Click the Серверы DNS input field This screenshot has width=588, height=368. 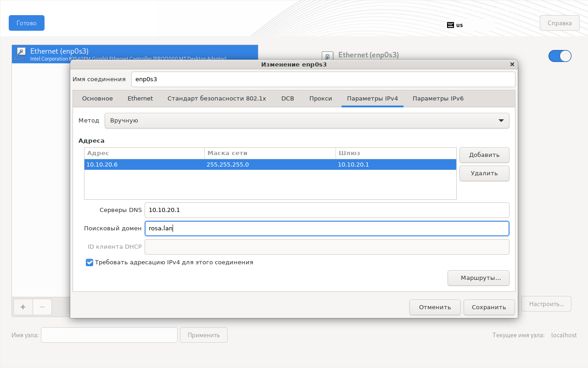[326, 210]
